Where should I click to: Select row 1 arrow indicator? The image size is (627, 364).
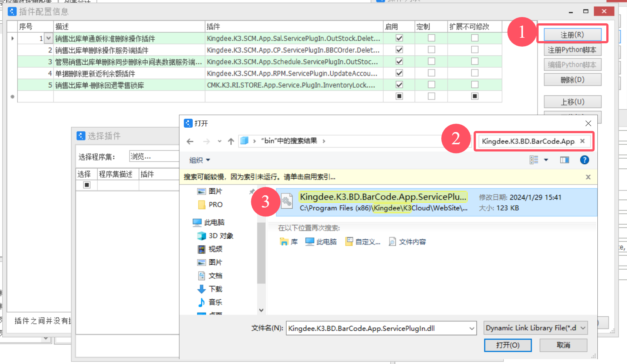coord(13,38)
